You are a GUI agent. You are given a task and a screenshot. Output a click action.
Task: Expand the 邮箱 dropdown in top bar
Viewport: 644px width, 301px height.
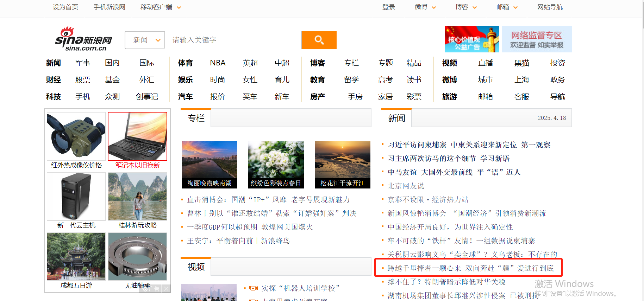click(x=515, y=7)
